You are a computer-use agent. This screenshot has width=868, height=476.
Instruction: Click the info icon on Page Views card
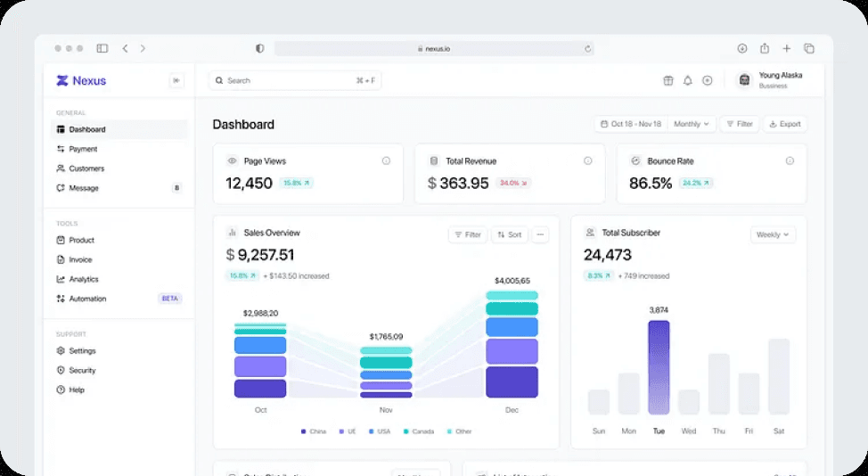(386, 161)
